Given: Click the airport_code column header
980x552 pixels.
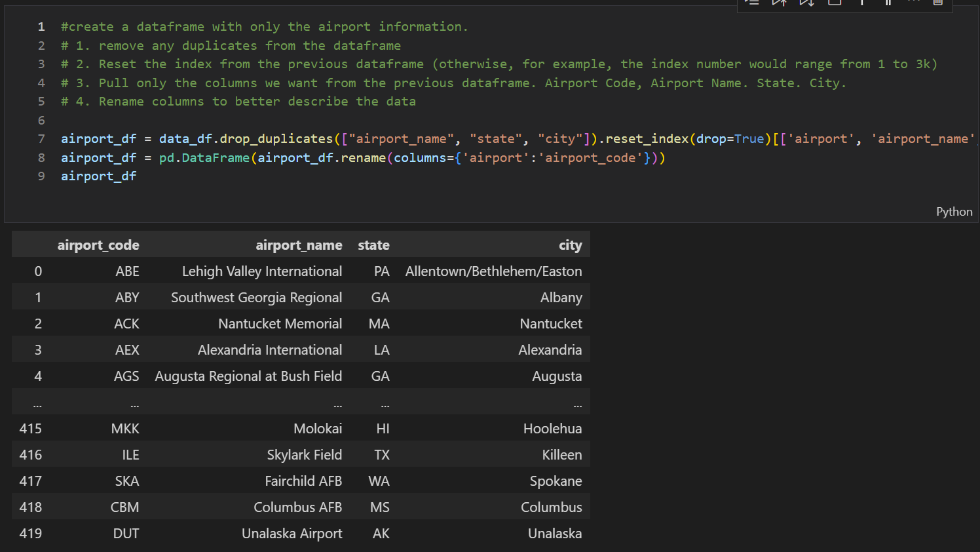Looking at the screenshot, I should pos(98,245).
